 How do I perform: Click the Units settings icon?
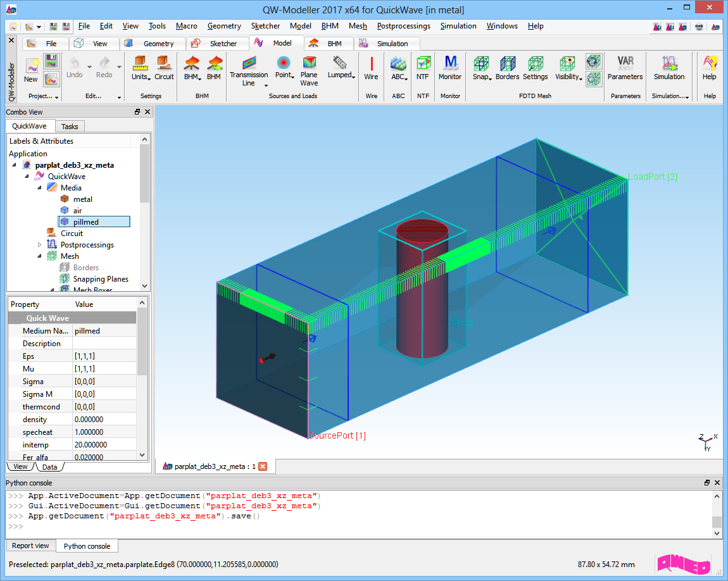[140, 68]
